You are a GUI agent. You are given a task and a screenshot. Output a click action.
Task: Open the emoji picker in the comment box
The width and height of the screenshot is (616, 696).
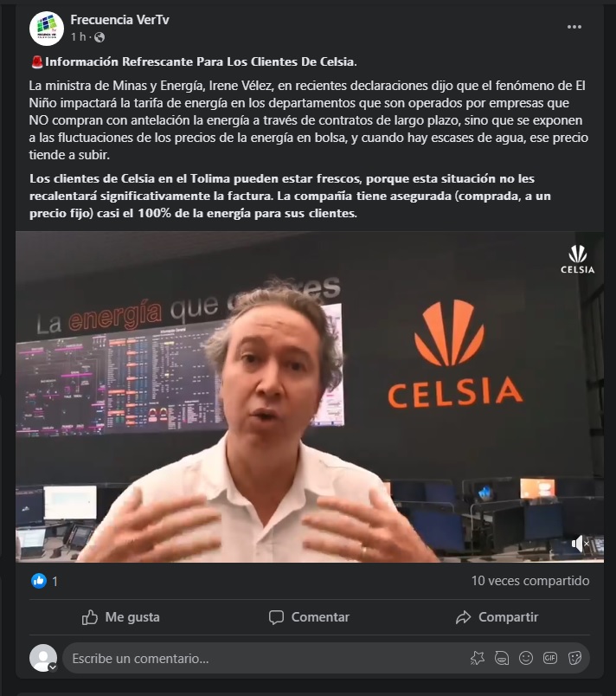[x=526, y=658]
